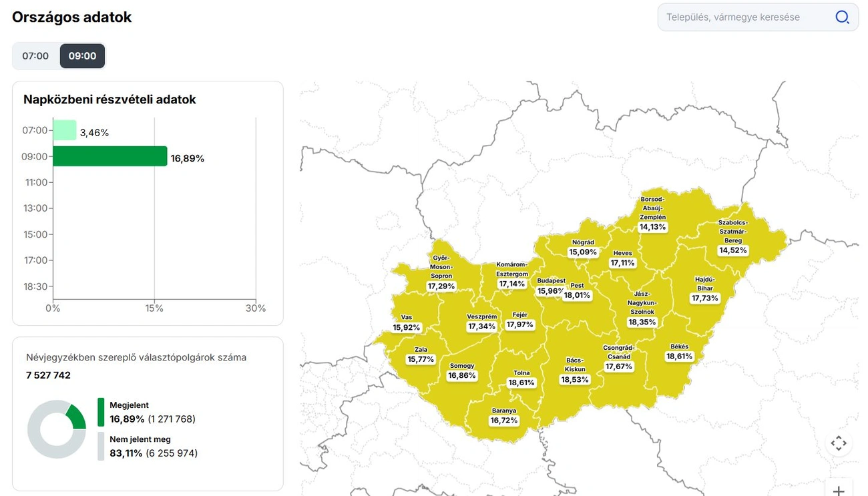868x496 pixels.
Task: Click the green Megjelent legend swatch
Action: (101, 412)
